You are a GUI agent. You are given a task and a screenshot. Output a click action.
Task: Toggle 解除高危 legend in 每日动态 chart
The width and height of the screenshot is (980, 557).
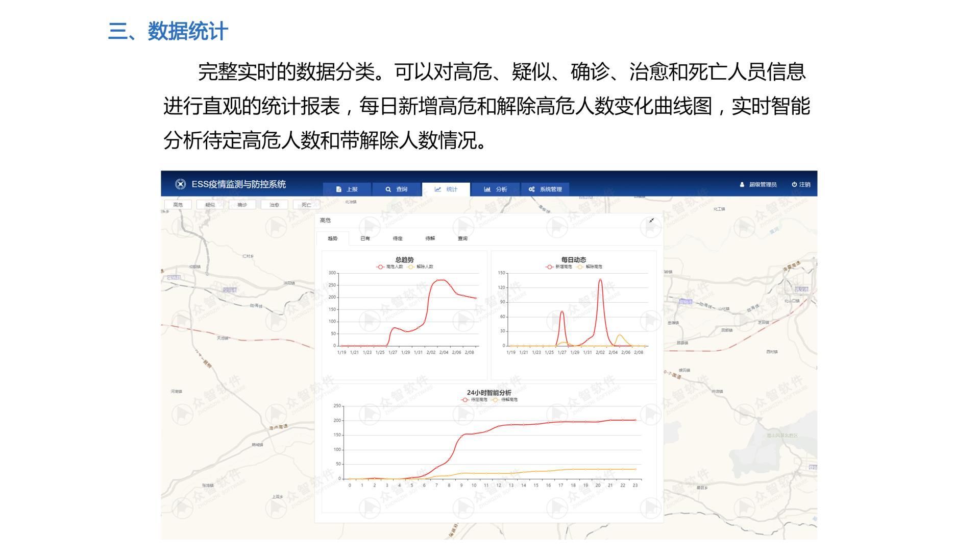[589, 267]
